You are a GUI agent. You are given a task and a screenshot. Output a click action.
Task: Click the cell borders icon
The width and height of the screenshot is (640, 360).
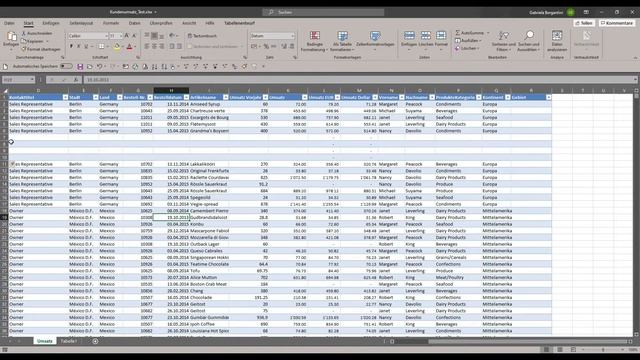pos(101,47)
